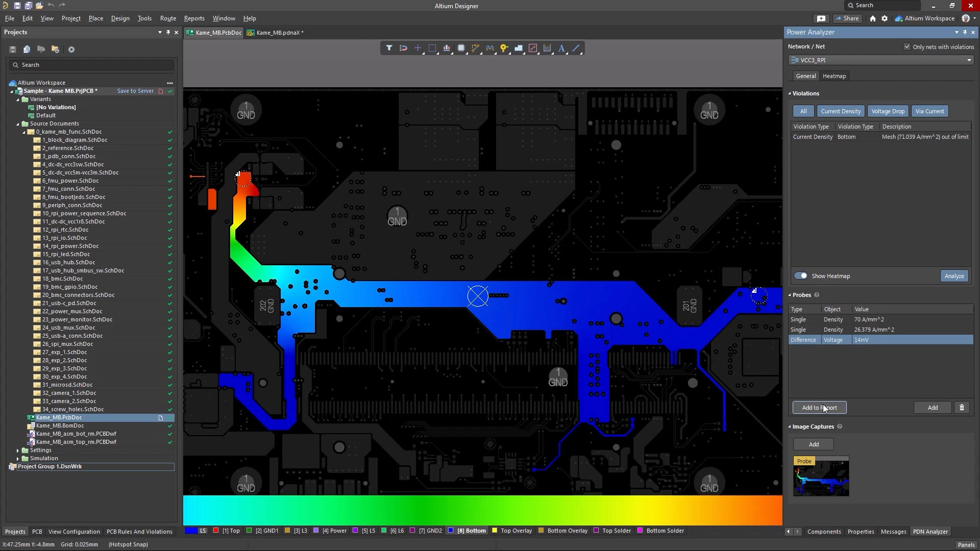
Task: Expand the Settings folder in the project tree
Action: [18, 450]
